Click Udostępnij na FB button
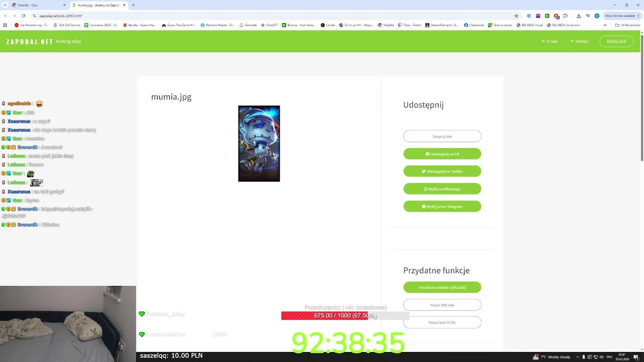644x362 pixels. (x=442, y=154)
